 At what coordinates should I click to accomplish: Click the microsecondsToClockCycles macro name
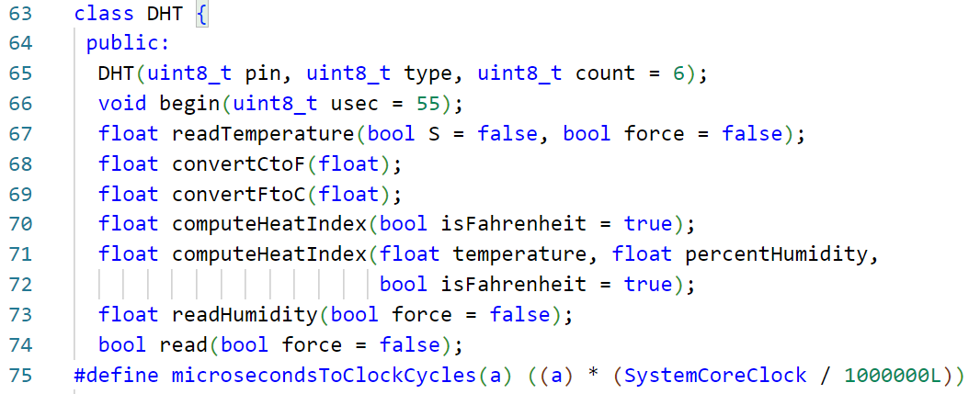(324, 376)
